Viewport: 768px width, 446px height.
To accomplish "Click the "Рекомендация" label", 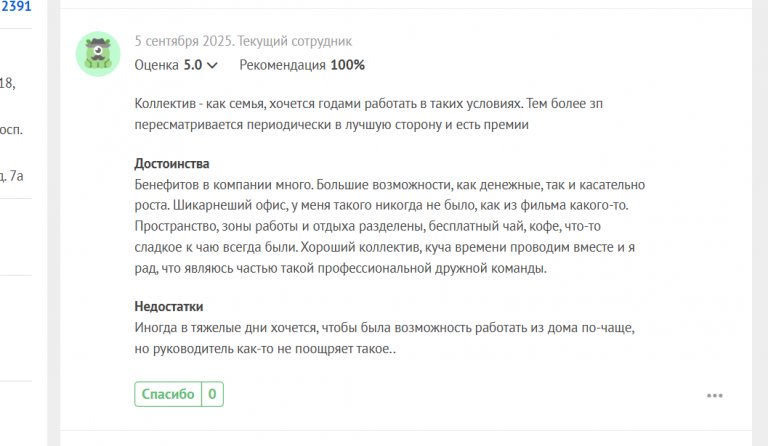I will click(x=283, y=65).
